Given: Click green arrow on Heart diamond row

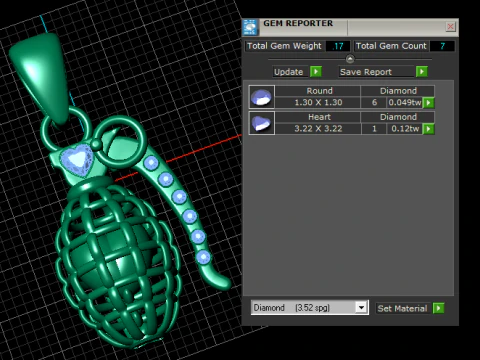Looking at the screenshot, I should (429, 129).
